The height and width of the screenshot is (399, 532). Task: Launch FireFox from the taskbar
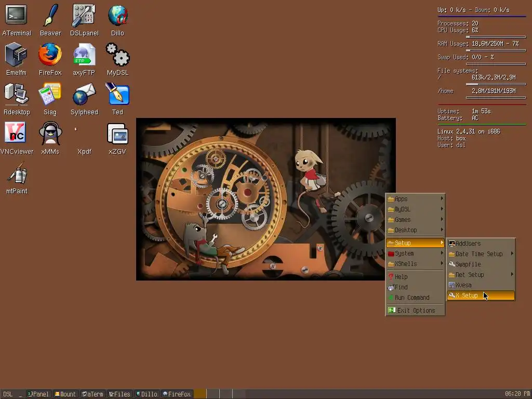coord(177,394)
